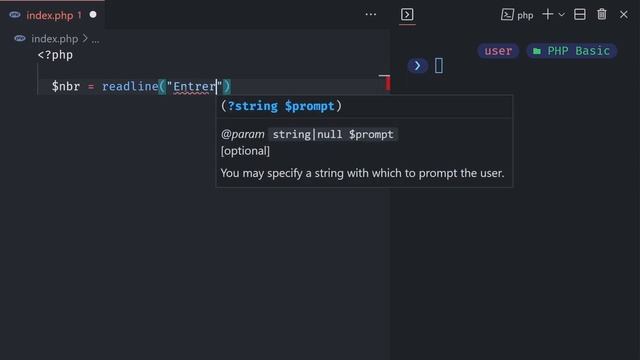Click the PHP Basic folder badge
Viewport: 640px width, 360px height.
(x=571, y=51)
